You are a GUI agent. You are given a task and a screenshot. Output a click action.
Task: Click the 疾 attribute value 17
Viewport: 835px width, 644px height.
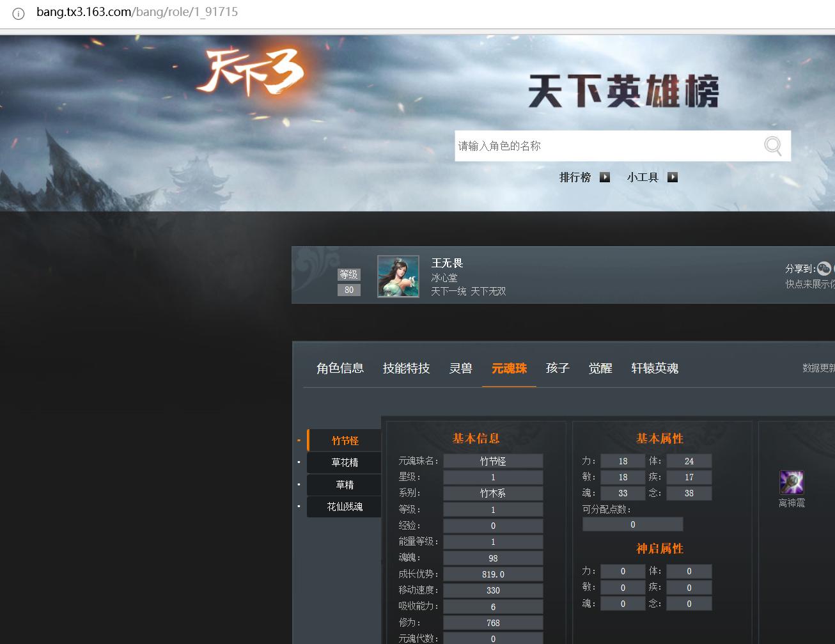tap(689, 477)
